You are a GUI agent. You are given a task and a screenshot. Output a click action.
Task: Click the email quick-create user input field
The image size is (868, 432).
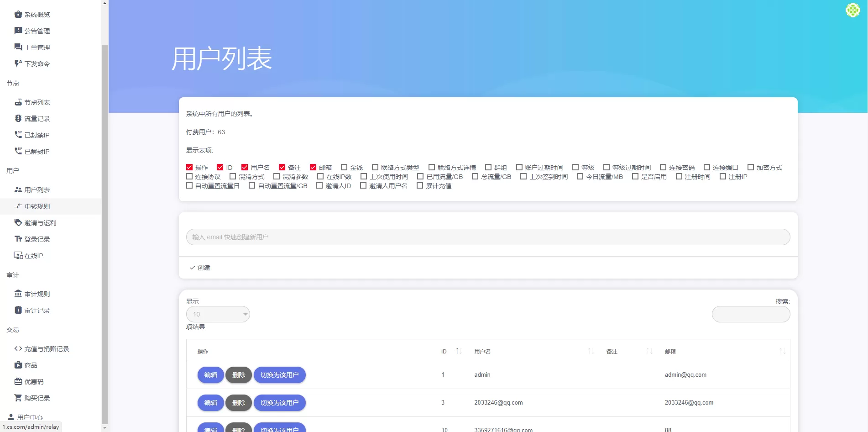(x=488, y=237)
